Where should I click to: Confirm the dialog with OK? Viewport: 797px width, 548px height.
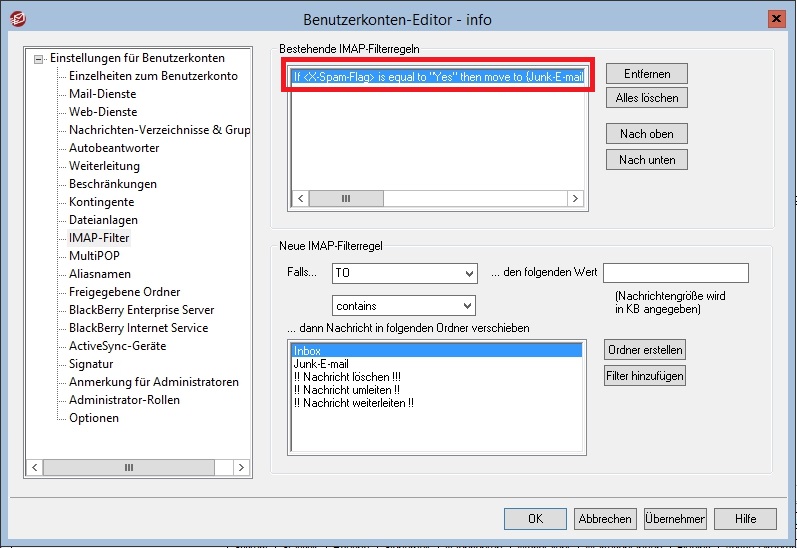point(535,519)
